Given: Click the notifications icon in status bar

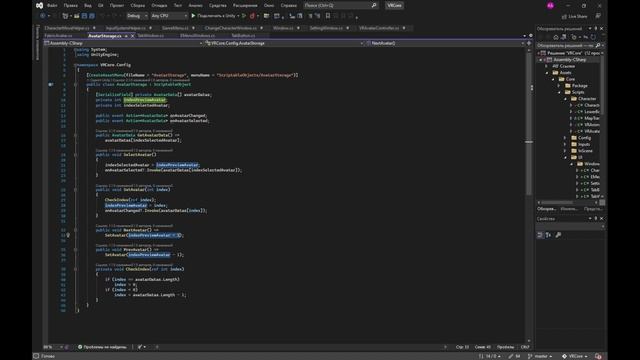Looking at the screenshot, I should tap(598, 356).
